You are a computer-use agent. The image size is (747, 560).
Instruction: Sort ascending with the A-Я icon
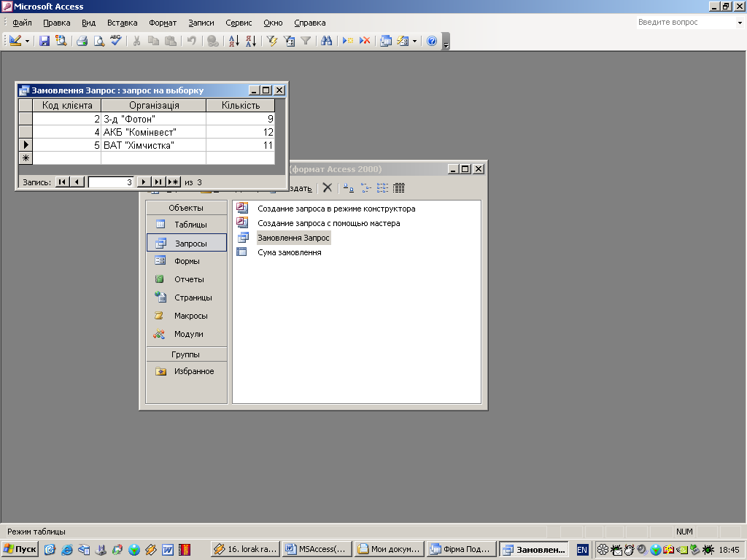click(234, 41)
